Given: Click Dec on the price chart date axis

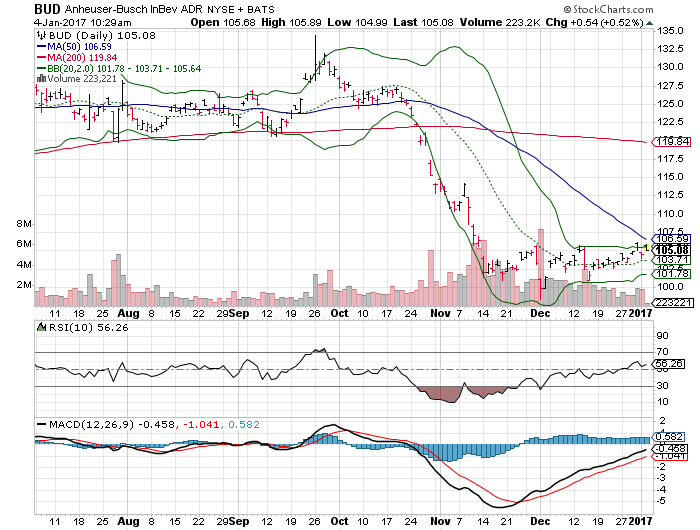Looking at the screenshot, I should 540,313.
